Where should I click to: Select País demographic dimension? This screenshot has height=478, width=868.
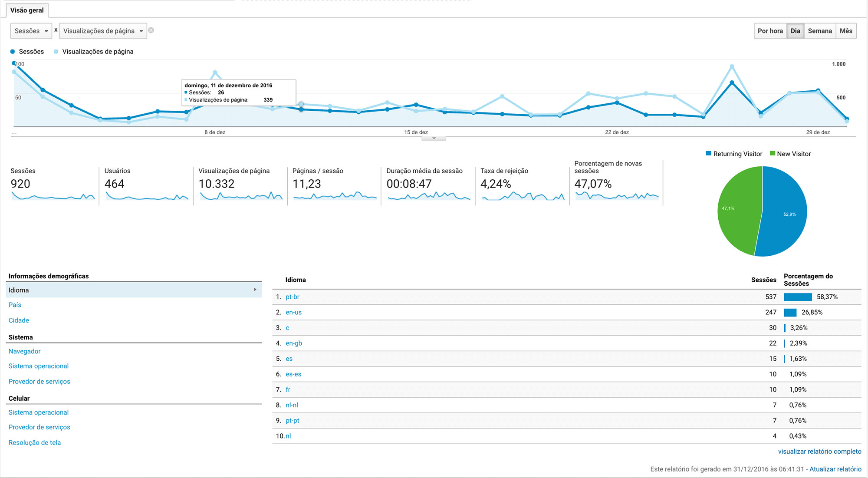[15, 305]
